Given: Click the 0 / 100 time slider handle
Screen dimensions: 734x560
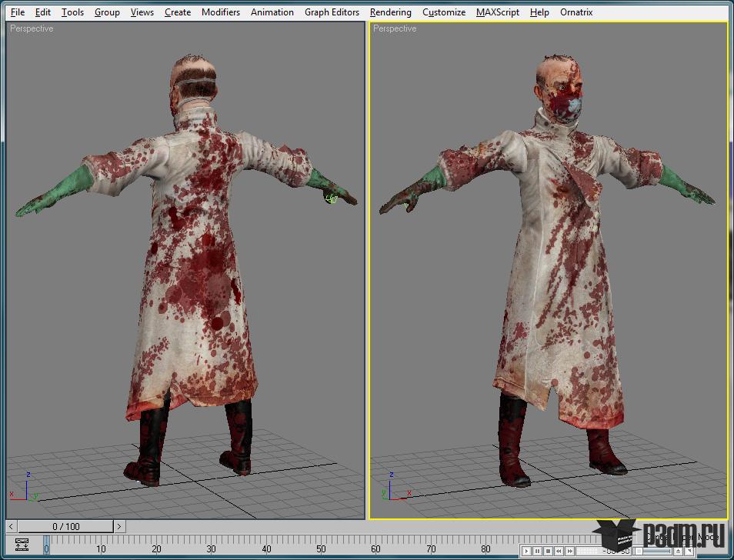Looking at the screenshot, I should click(x=65, y=526).
